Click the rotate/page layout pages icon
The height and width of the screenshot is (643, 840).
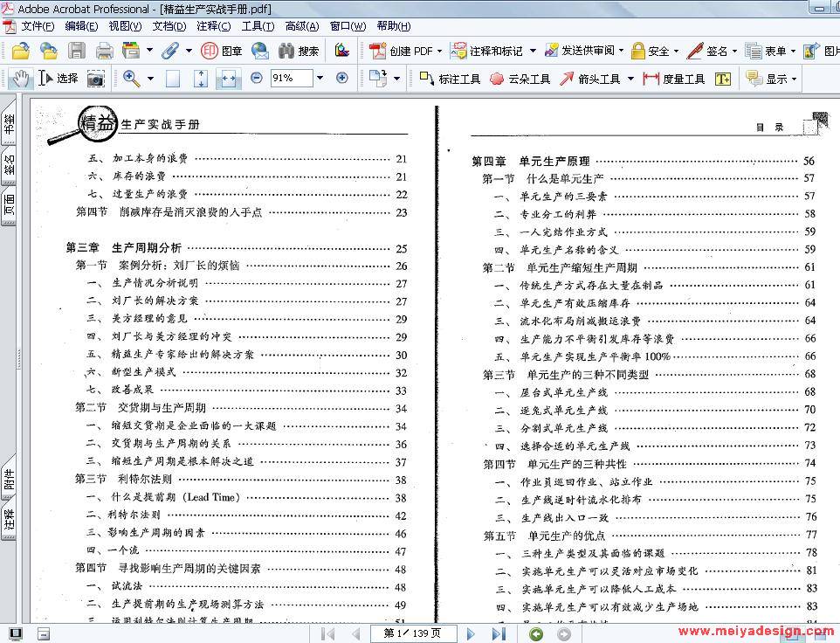pos(378,79)
